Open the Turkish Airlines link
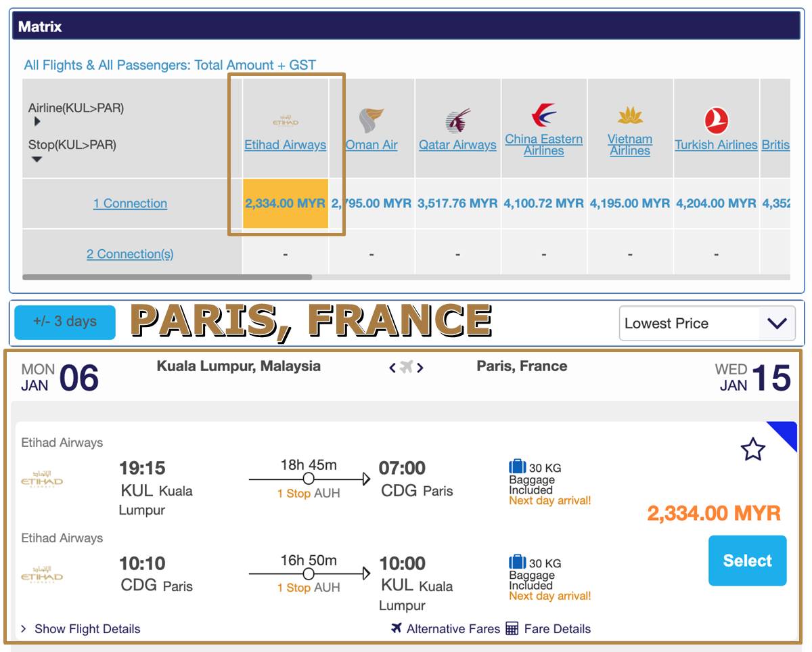The image size is (812, 652). click(716, 145)
